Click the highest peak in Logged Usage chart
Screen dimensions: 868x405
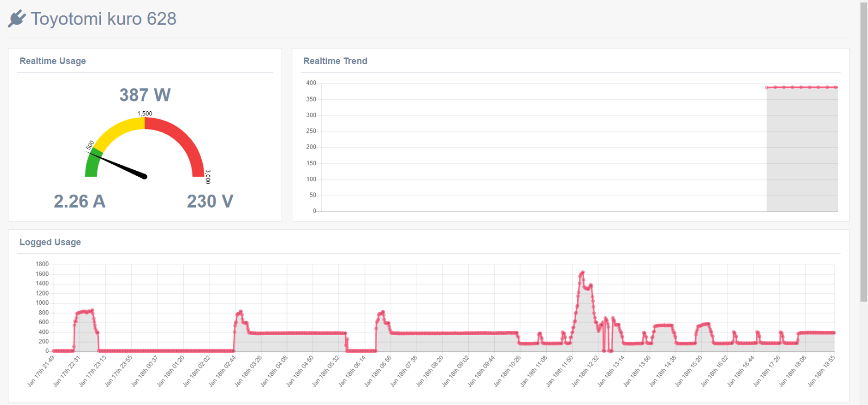[583, 272]
